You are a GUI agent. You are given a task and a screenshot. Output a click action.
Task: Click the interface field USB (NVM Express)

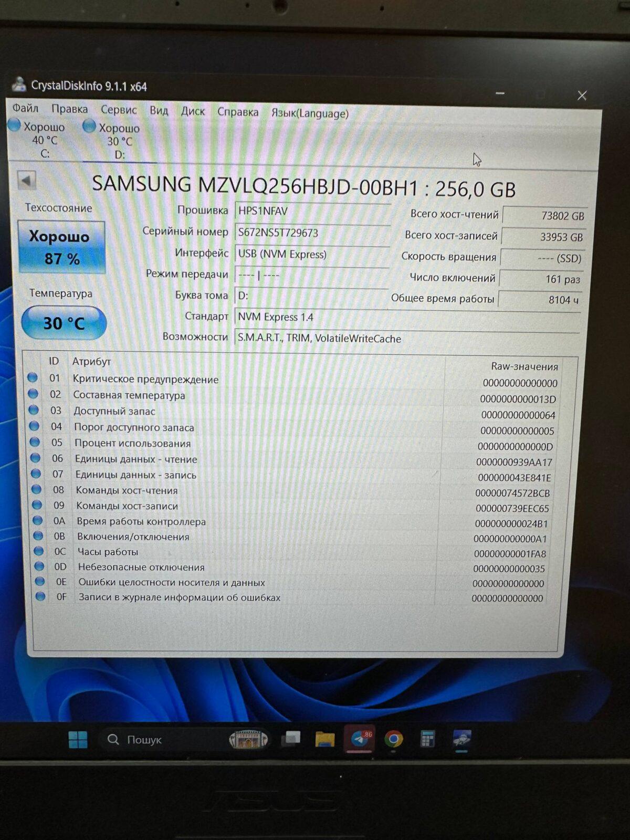click(x=312, y=254)
